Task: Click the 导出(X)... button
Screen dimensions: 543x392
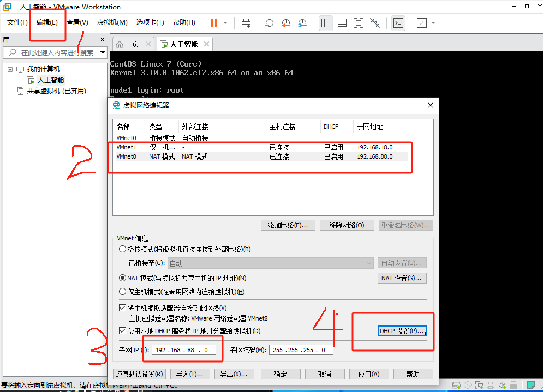Action: click(x=234, y=374)
